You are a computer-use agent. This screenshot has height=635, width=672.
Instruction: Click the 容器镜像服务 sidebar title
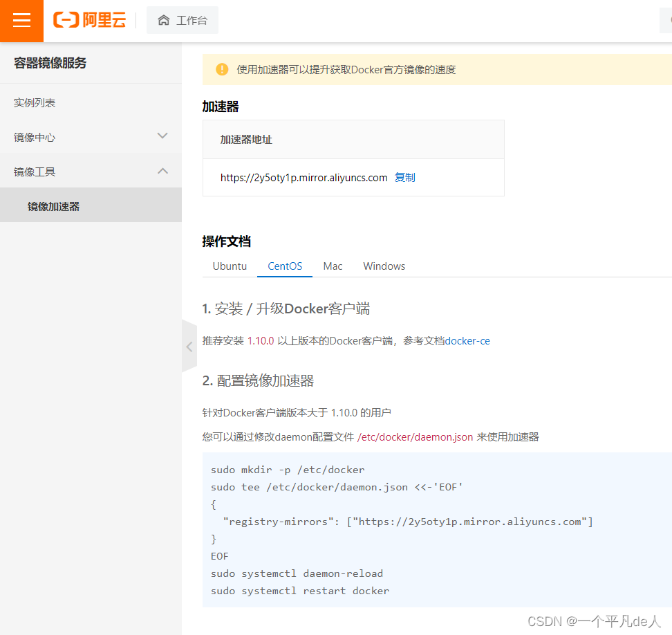(x=50, y=63)
